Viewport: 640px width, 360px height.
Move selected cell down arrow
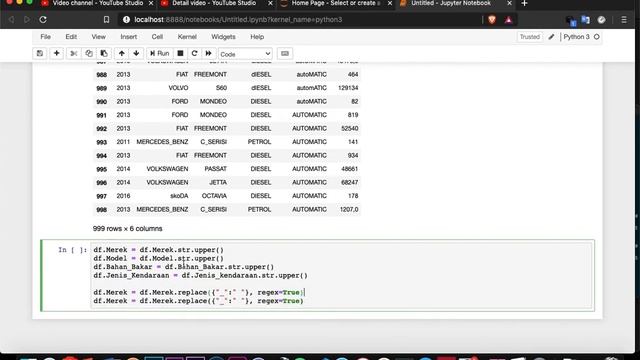(136, 53)
